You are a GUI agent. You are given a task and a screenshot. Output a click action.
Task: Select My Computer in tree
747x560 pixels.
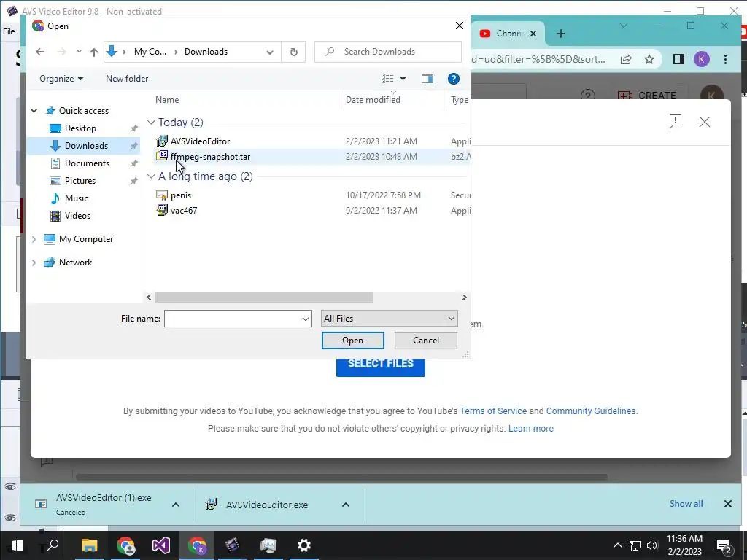86,239
